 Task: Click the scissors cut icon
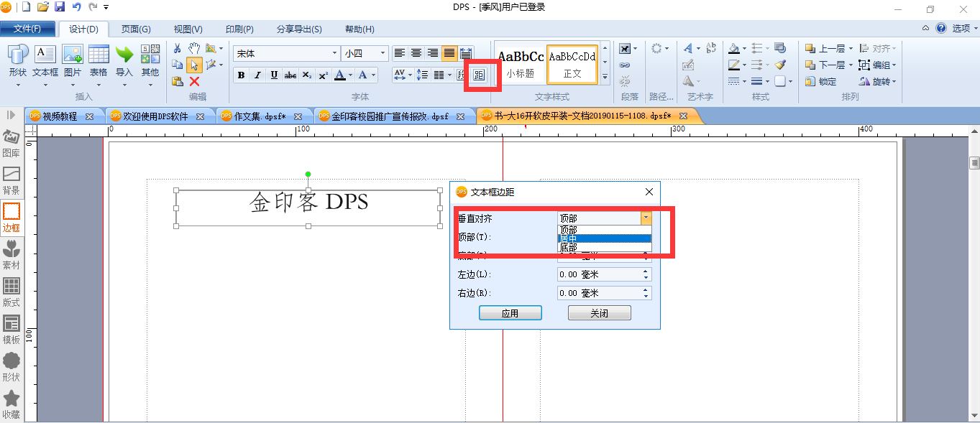click(178, 48)
